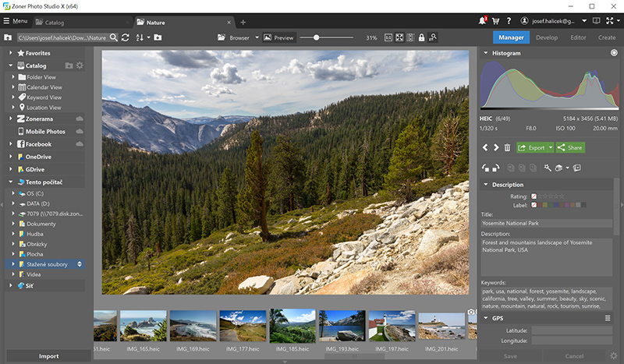Select the IMG_185.heic thumbnail
This screenshot has height=364, width=624.
point(290,326)
